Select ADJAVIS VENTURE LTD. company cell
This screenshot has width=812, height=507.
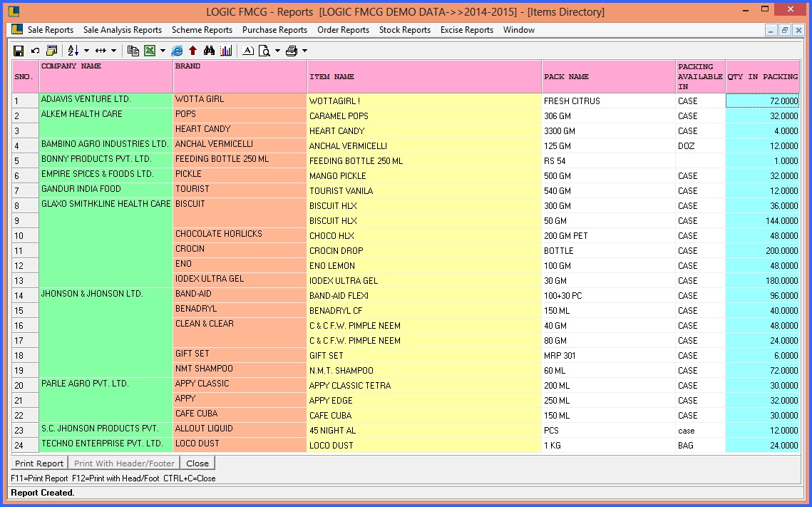pyautogui.click(x=106, y=101)
